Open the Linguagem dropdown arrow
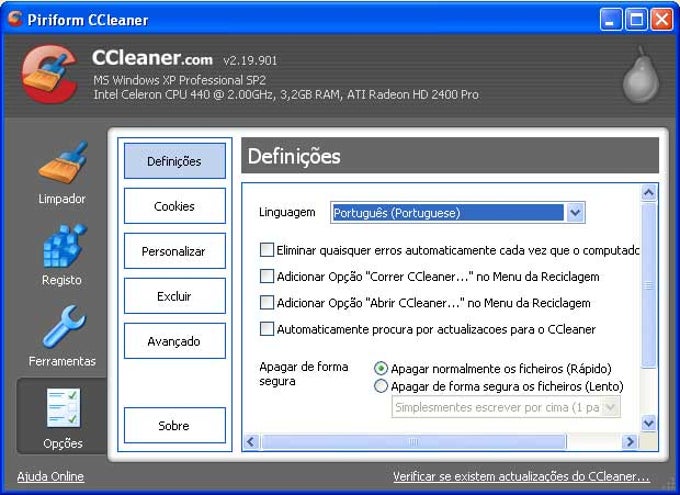680x495 pixels. tap(575, 213)
